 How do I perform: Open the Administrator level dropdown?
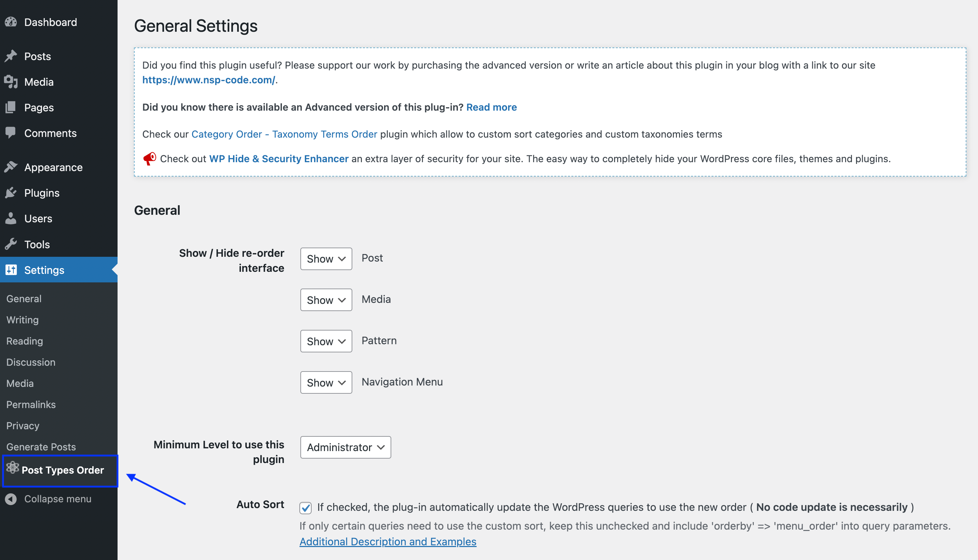[x=345, y=447]
